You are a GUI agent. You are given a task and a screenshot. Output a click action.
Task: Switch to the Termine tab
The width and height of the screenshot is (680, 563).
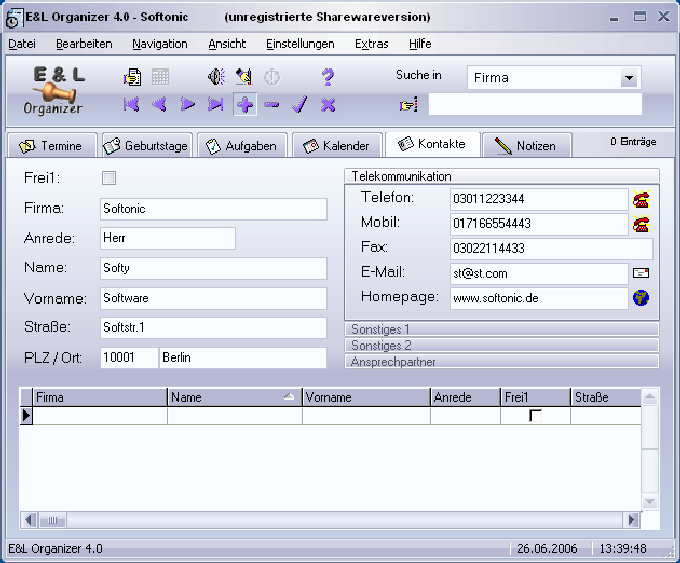52,146
